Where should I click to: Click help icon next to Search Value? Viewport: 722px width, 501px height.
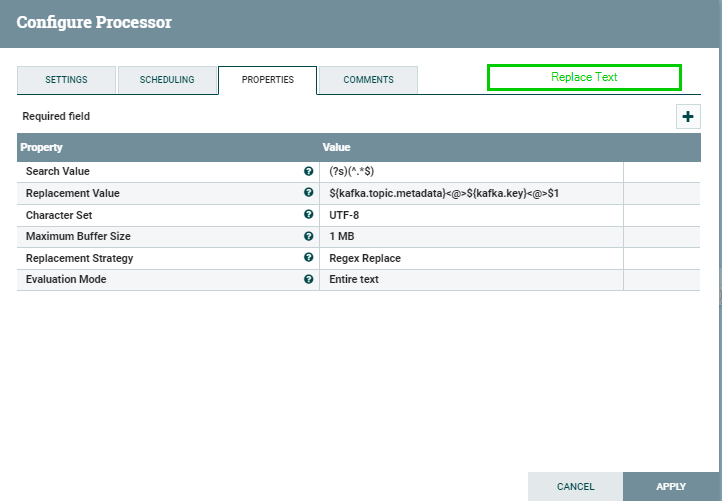(308, 171)
